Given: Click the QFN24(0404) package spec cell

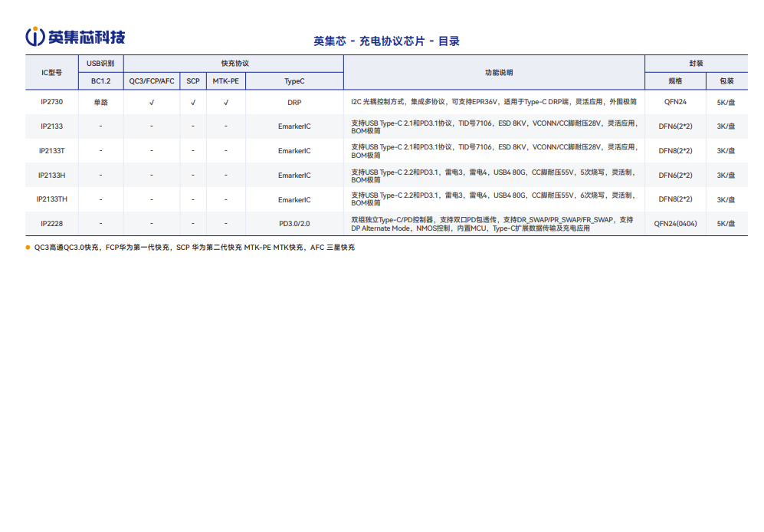Looking at the screenshot, I should click(x=675, y=223).
